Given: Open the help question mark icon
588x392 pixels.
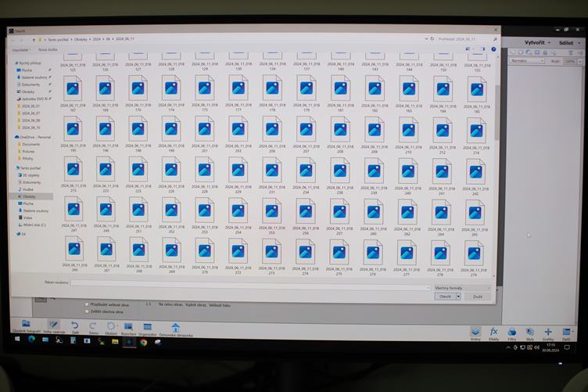Looking at the screenshot, I should coord(493,49).
